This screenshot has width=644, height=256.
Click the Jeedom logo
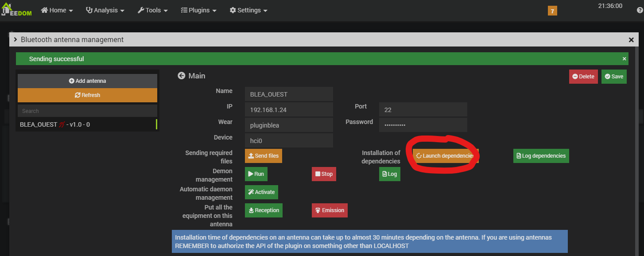[16, 10]
